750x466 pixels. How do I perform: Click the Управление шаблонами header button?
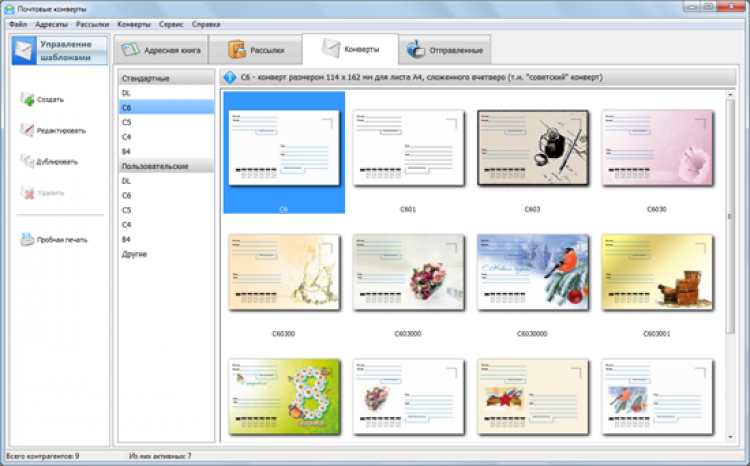60,50
